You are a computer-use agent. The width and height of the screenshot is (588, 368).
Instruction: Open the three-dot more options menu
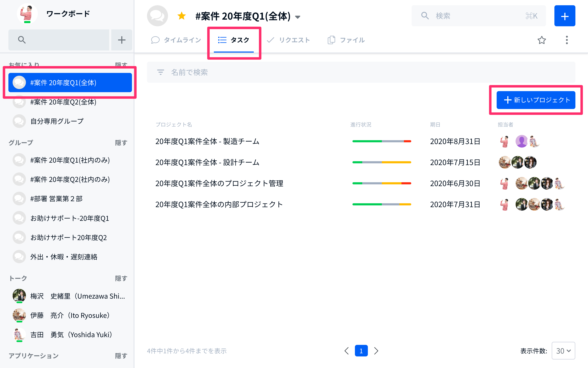tap(567, 40)
